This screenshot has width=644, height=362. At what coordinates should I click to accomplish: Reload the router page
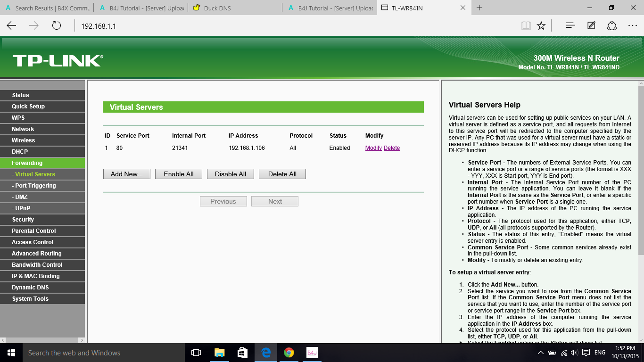[x=57, y=26]
